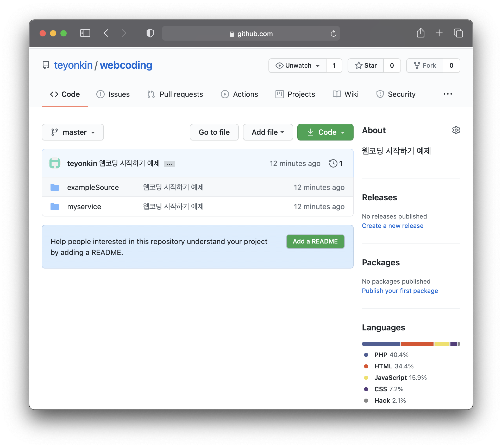Click the forward navigation arrow
This screenshot has height=448, width=502.
(124, 33)
